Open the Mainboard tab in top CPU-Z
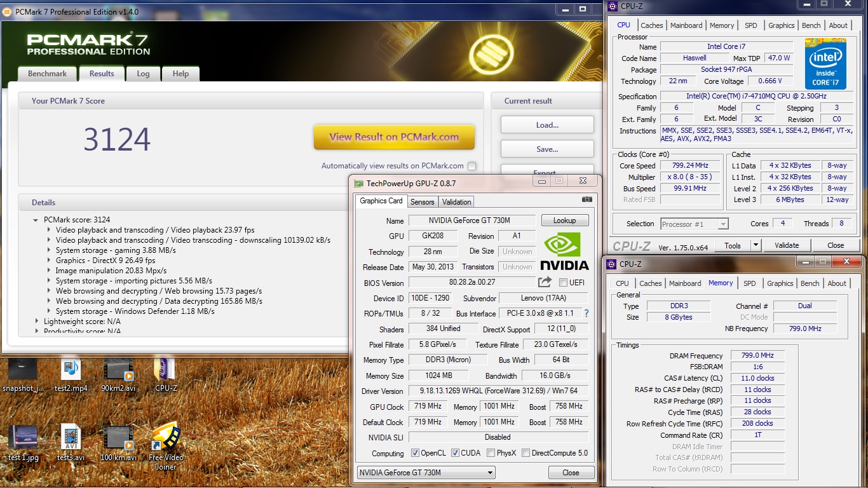Image resolution: width=868 pixels, height=488 pixels. click(x=686, y=25)
